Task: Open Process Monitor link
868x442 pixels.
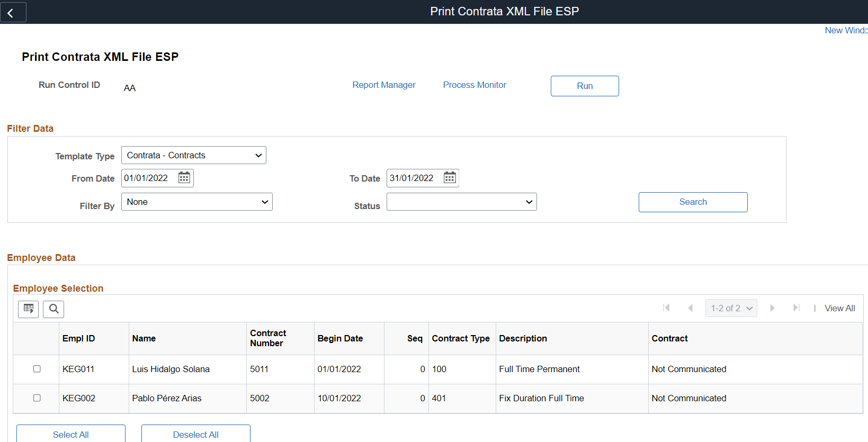Action: (x=475, y=85)
